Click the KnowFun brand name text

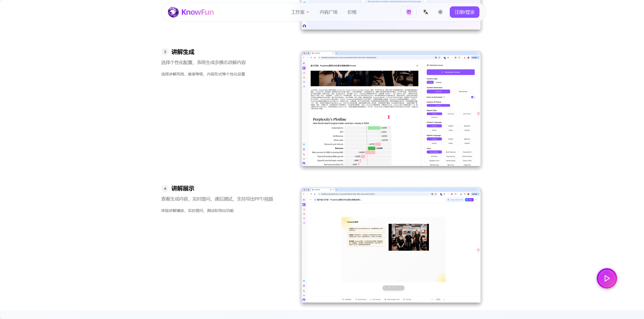(x=198, y=12)
